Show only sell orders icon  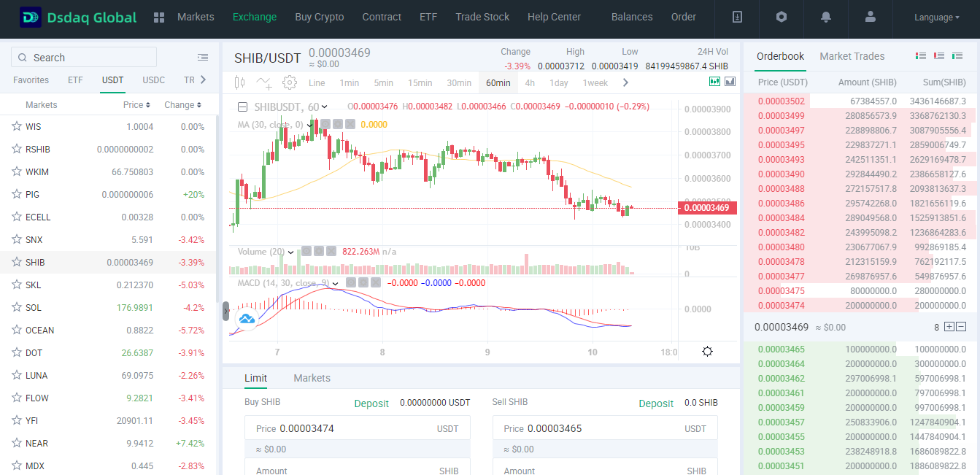pos(939,56)
